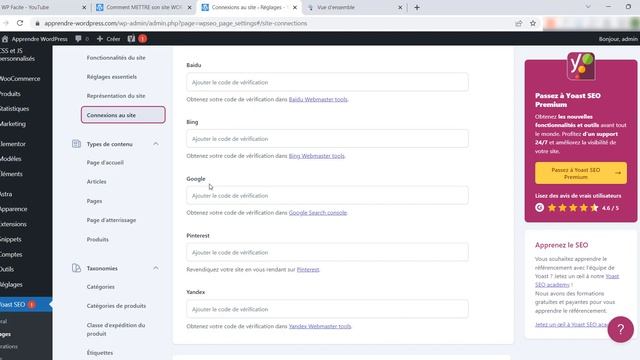The height and width of the screenshot is (360, 640).
Task: Open the Bing Webmaster tools link
Action: pyautogui.click(x=316, y=156)
